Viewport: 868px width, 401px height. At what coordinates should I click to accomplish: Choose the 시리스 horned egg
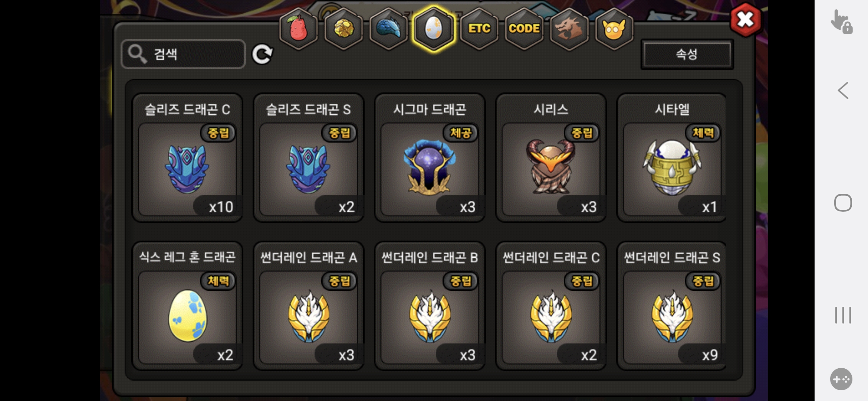point(551,157)
